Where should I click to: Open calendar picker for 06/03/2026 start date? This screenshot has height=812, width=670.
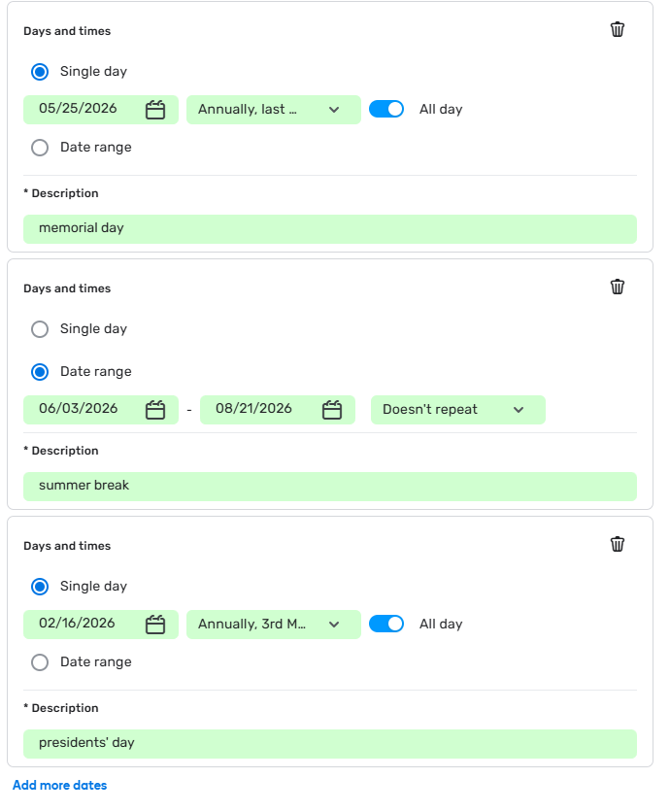[x=155, y=410]
